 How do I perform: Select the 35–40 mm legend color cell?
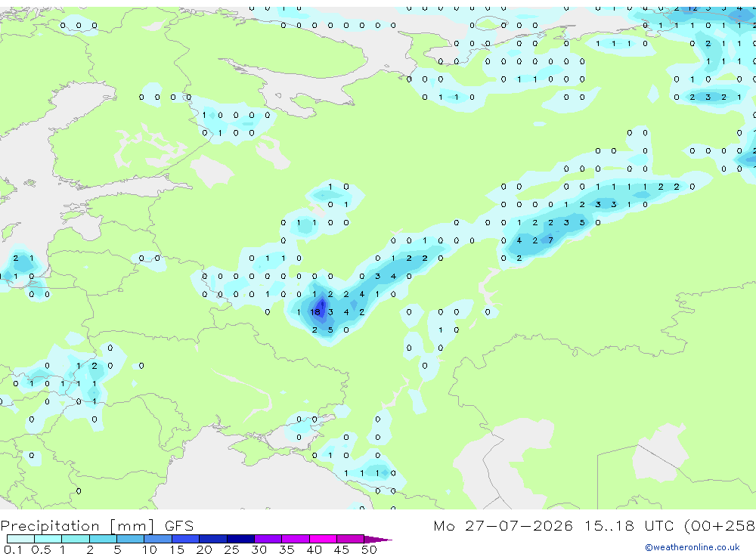coord(296,539)
